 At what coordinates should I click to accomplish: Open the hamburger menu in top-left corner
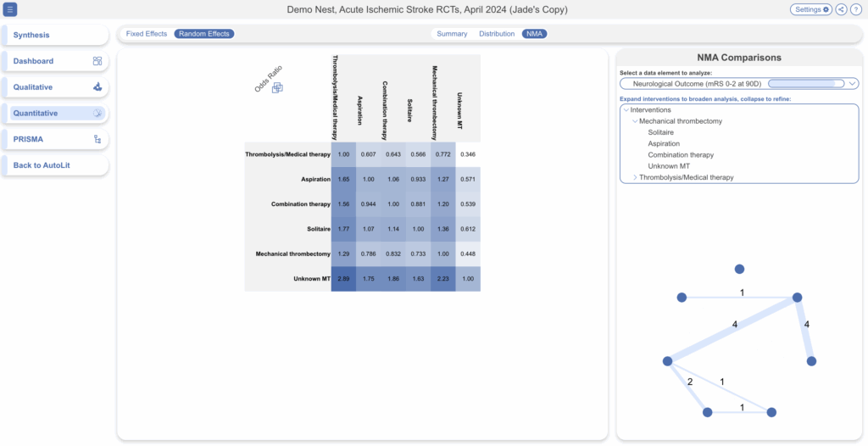pyautogui.click(x=11, y=9)
